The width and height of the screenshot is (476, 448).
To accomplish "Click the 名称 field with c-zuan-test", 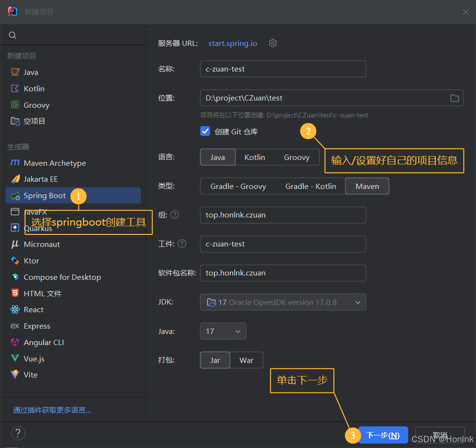I will pos(283,69).
